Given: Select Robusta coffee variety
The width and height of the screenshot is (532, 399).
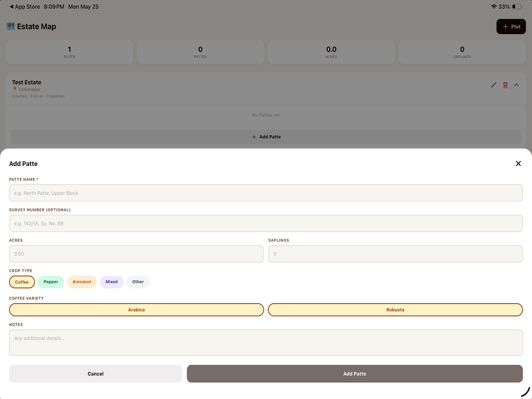Looking at the screenshot, I should tap(395, 310).
